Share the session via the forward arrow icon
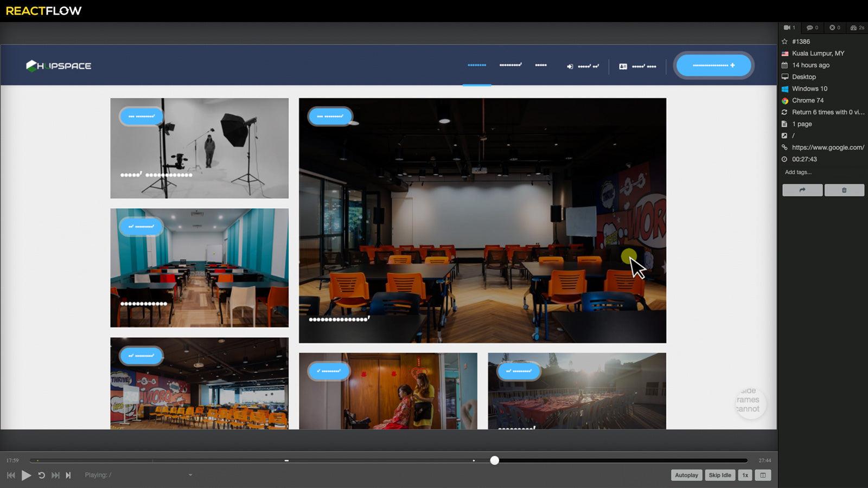 (x=802, y=190)
